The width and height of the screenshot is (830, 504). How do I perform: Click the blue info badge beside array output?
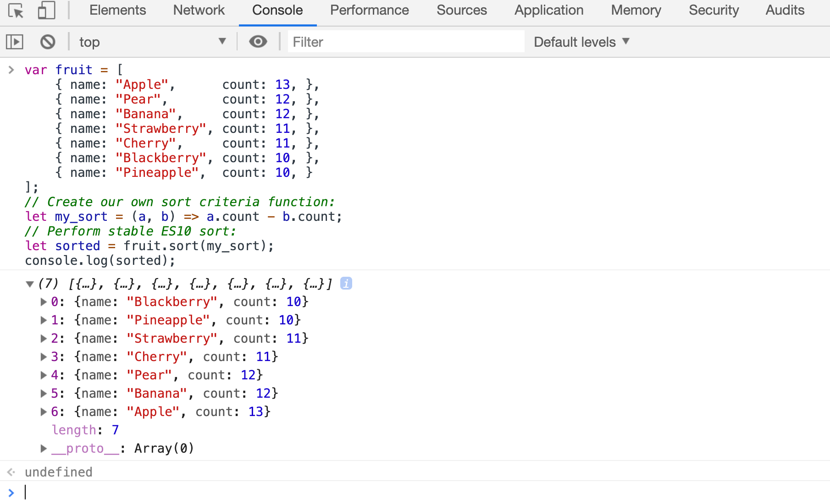point(346,284)
